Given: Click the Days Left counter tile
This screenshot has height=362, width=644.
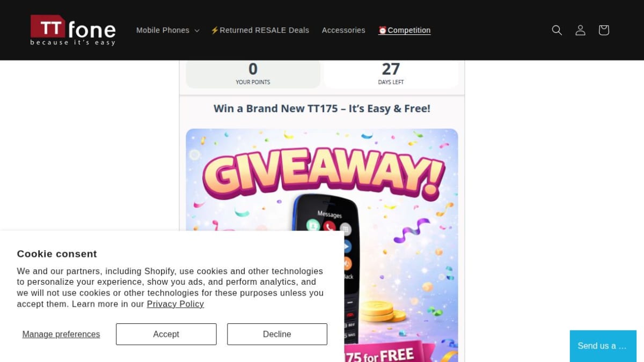Looking at the screenshot, I should 391,74.
